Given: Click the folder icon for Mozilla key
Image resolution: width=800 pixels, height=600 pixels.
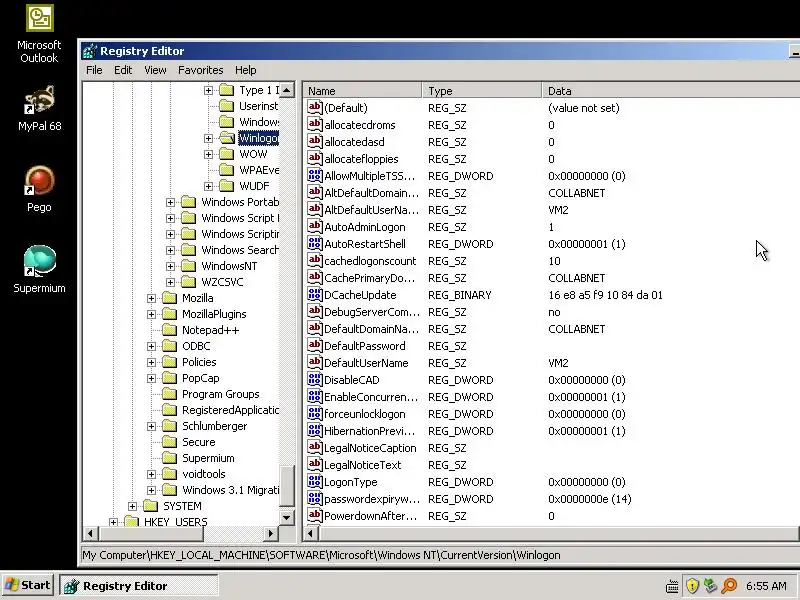Looking at the screenshot, I should pos(169,298).
